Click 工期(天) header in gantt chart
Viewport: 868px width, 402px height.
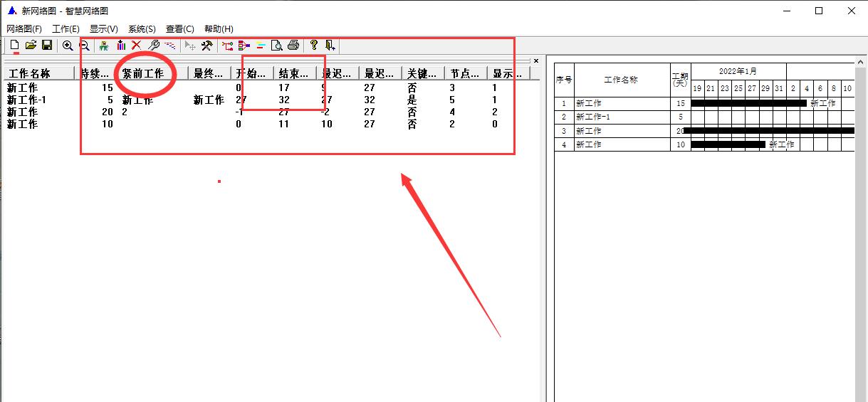coord(680,80)
